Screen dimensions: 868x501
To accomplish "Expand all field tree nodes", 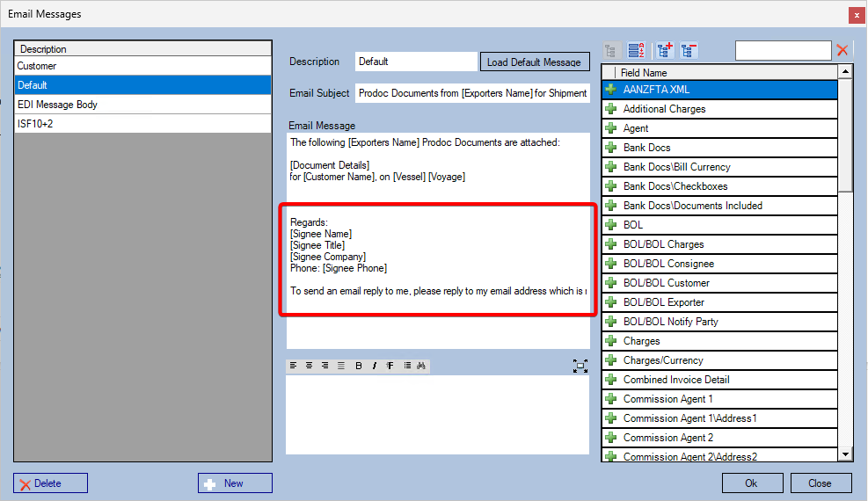I will tap(664, 51).
